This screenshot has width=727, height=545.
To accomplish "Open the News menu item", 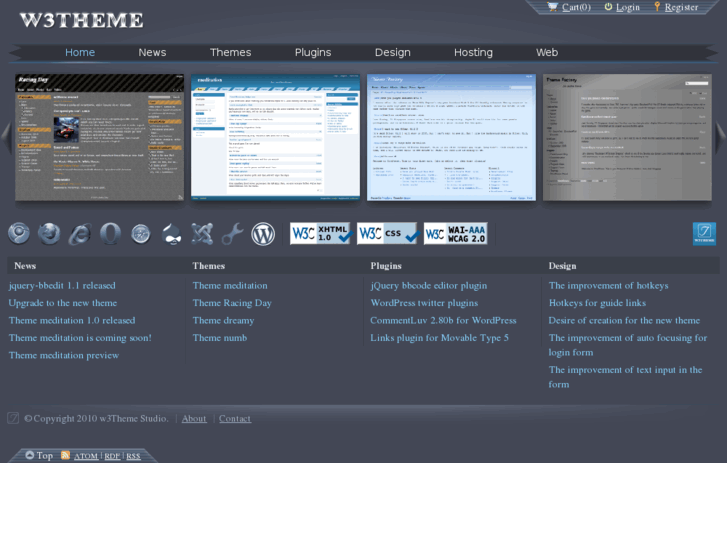I will 152,52.
